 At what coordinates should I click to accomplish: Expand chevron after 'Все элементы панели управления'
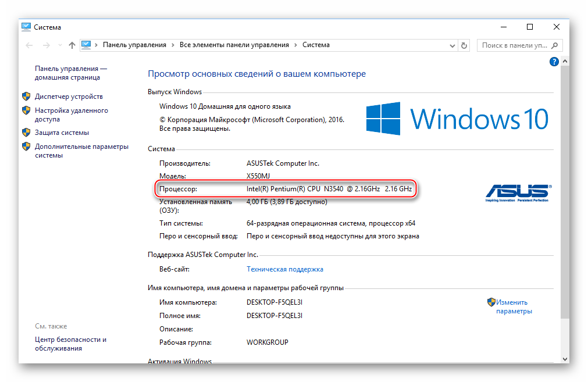[295, 45]
